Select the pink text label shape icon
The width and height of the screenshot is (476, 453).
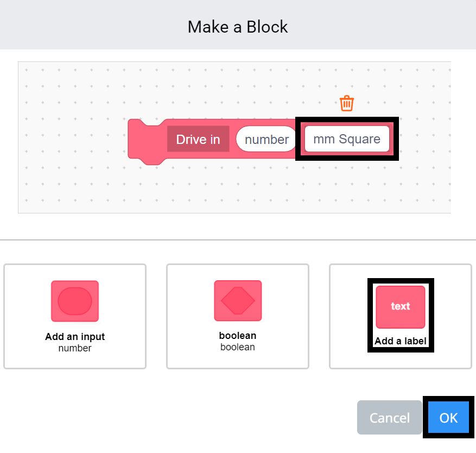[x=400, y=306]
